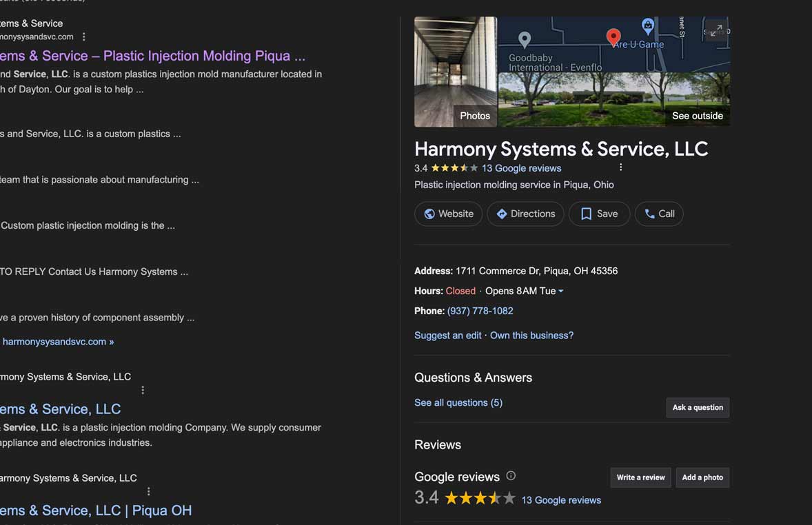Click the expand map icon
This screenshot has width=812, height=525.
tap(716, 30)
